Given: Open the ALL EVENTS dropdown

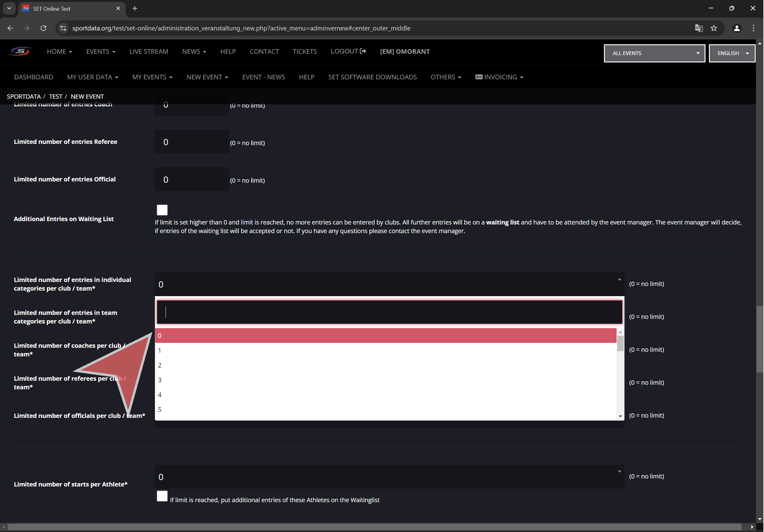Looking at the screenshot, I should click(654, 53).
